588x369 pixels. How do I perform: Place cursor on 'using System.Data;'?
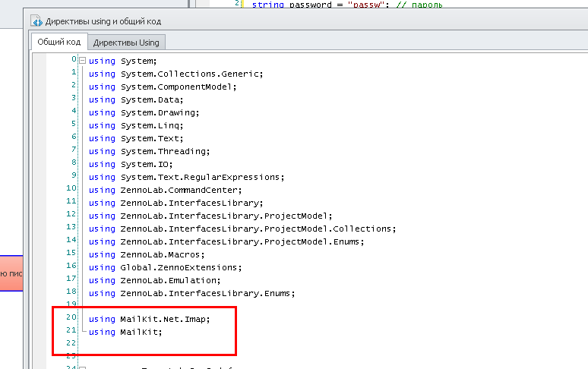(x=136, y=100)
